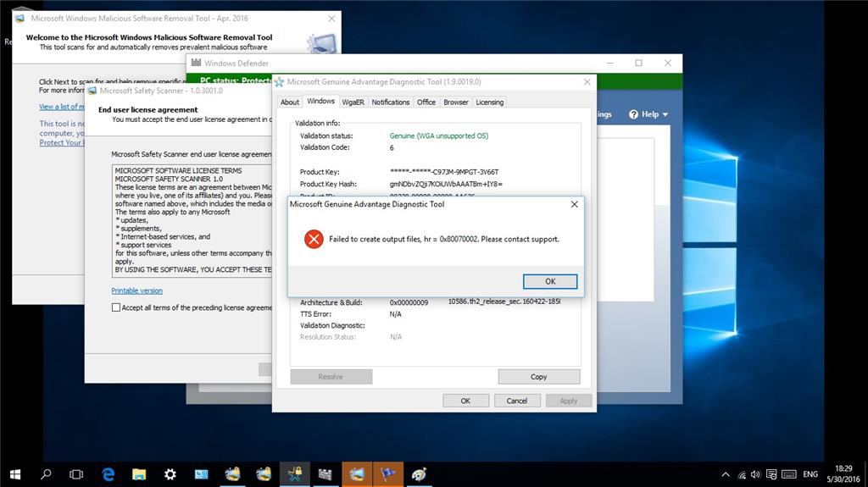
Task: Switch to the About tab
Action: (290, 102)
